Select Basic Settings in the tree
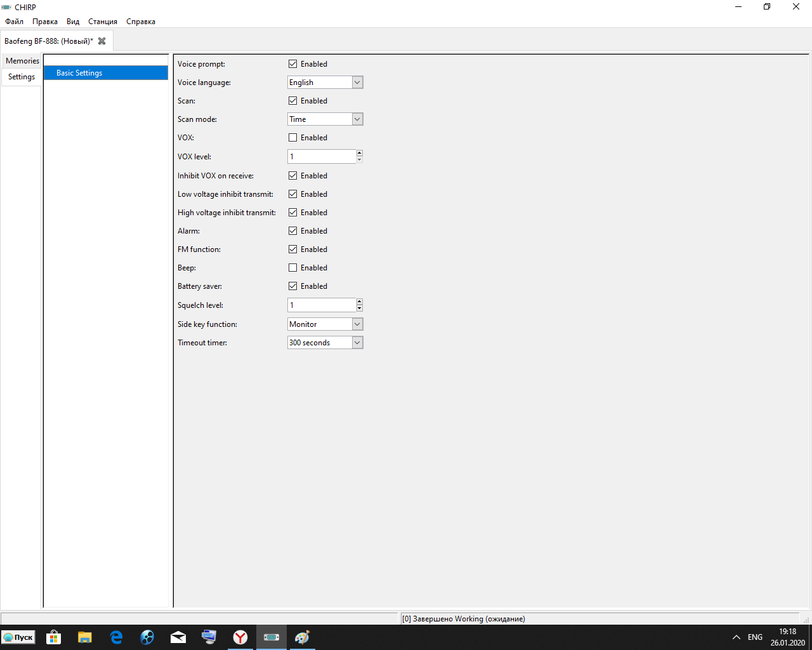 (x=106, y=73)
